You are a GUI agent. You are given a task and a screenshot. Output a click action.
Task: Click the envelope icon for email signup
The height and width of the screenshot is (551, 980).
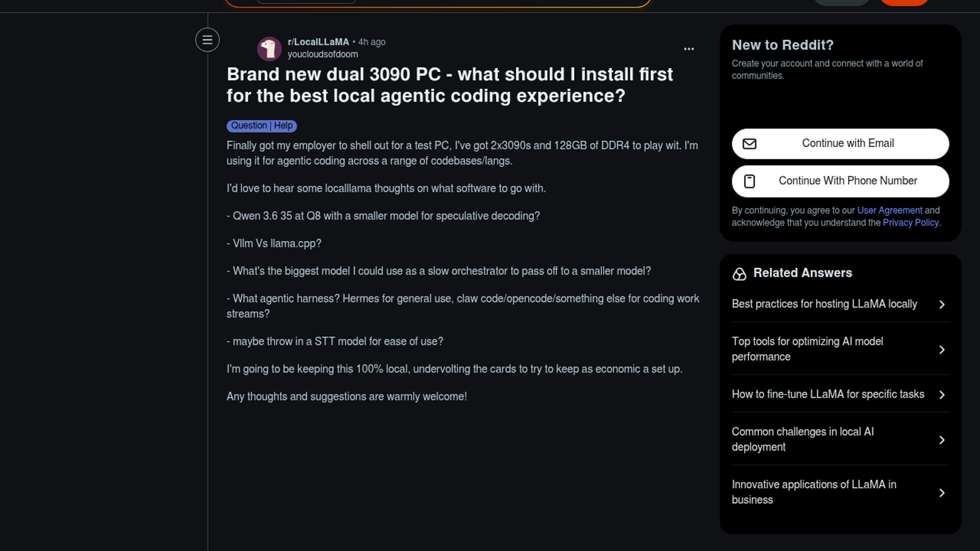click(749, 144)
